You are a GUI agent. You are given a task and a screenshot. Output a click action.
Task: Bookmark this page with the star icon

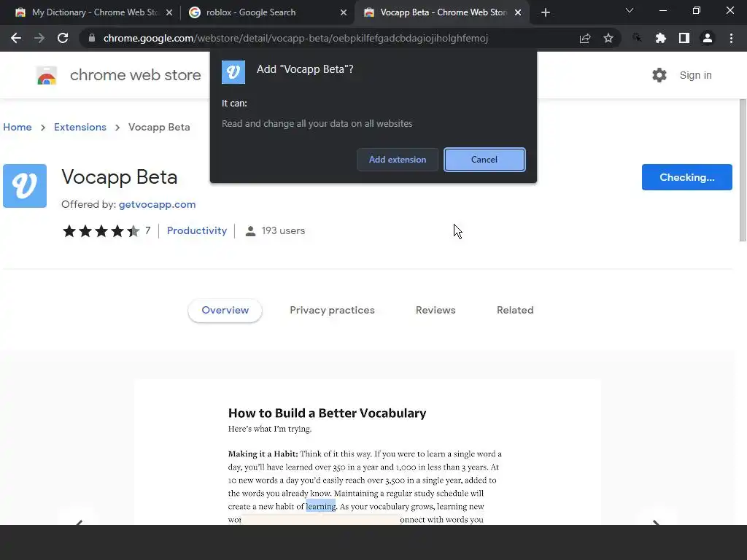pyautogui.click(x=608, y=38)
